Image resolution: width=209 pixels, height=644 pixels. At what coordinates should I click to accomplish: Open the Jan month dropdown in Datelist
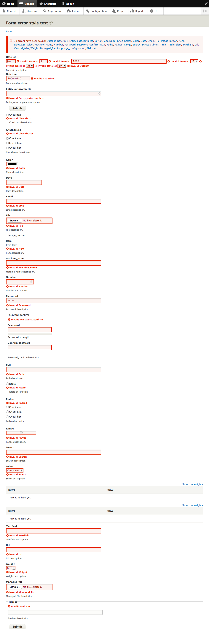[x=11, y=61]
